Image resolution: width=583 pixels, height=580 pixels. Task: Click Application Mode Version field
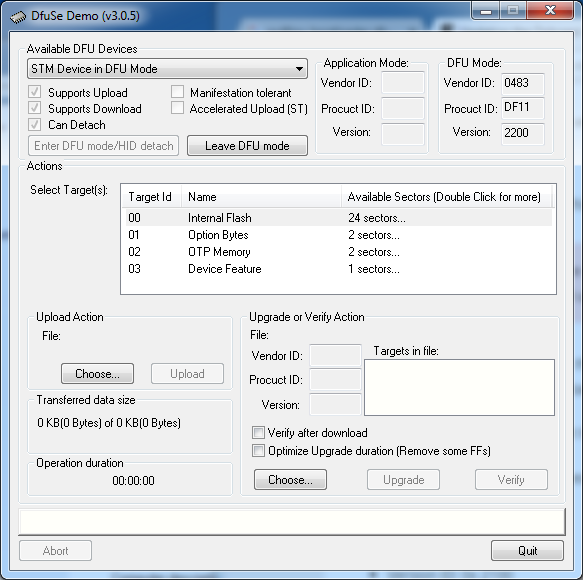[403, 134]
